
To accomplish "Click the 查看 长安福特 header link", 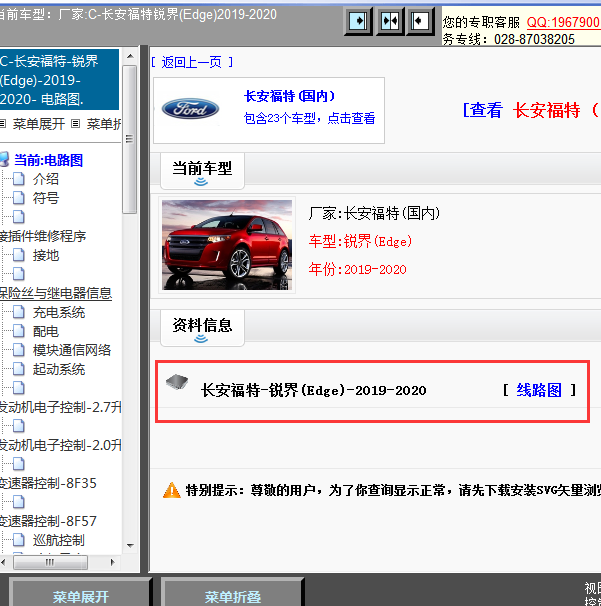I will tap(531, 110).
